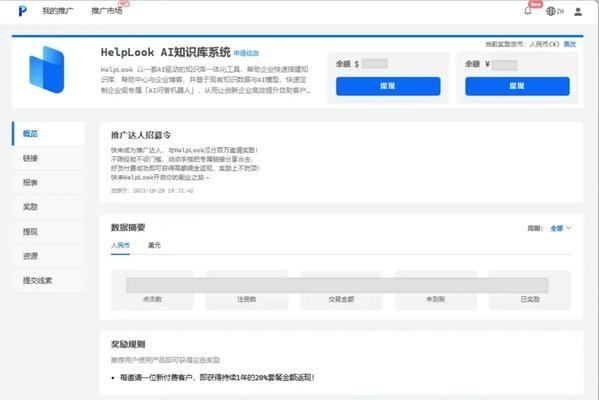This screenshot has width=599, height=400.
Task: Click 提现 button under dollar balance
Action: point(388,86)
